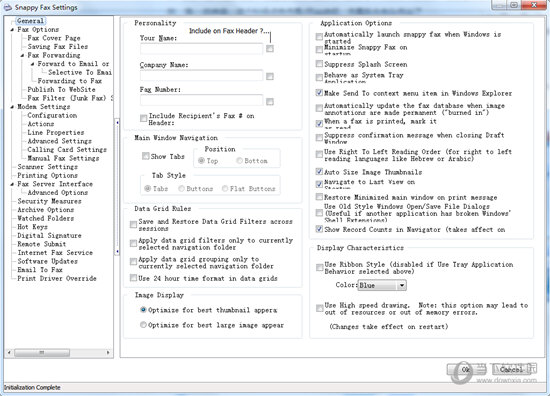Viewport: 550px width, 396px height.
Task: Collapse the Modem Settings tree node
Action: 12,107
